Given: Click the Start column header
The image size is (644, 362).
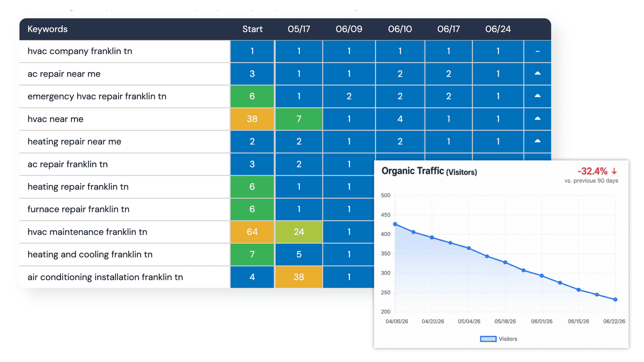Looking at the screenshot, I should point(252,29).
